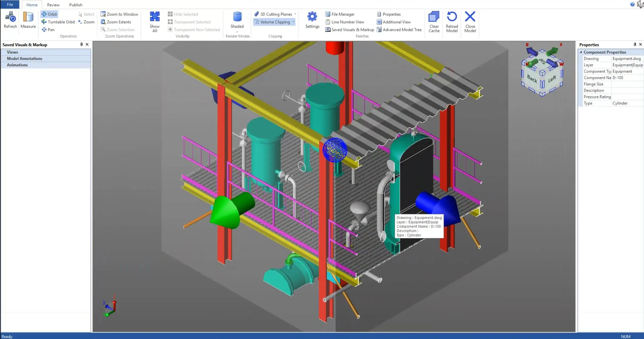Open the Settings gear
The height and width of the screenshot is (339, 644).
pyautogui.click(x=312, y=17)
